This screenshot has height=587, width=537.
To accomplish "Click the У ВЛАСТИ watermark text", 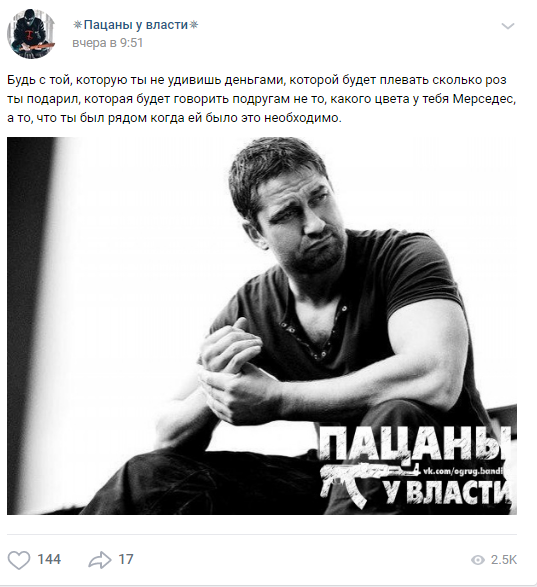I will (447, 492).
